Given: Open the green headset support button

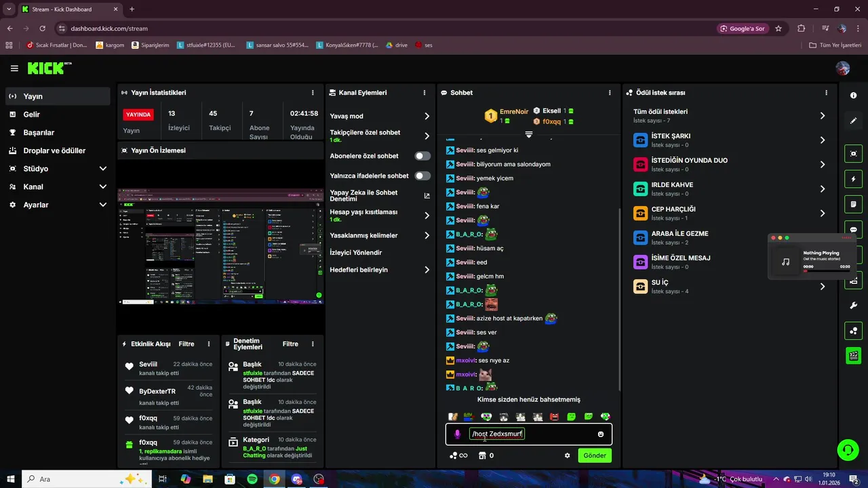Looking at the screenshot, I should click(x=847, y=450).
